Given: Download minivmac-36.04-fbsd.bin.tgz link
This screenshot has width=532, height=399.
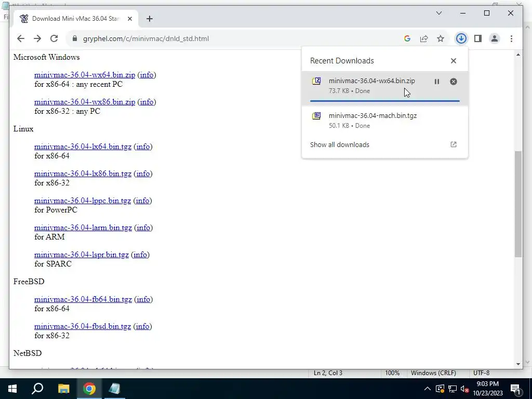Looking at the screenshot, I should (x=83, y=326).
